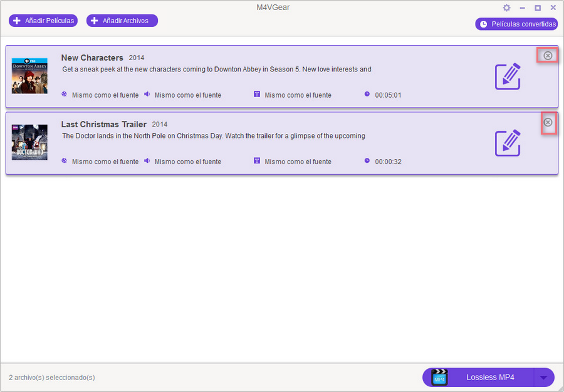Select the New Characters title text

92,58
